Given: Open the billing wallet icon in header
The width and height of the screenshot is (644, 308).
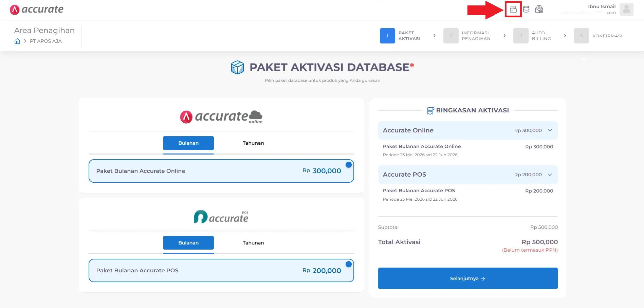Looking at the screenshot, I should pyautogui.click(x=513, y=9).
